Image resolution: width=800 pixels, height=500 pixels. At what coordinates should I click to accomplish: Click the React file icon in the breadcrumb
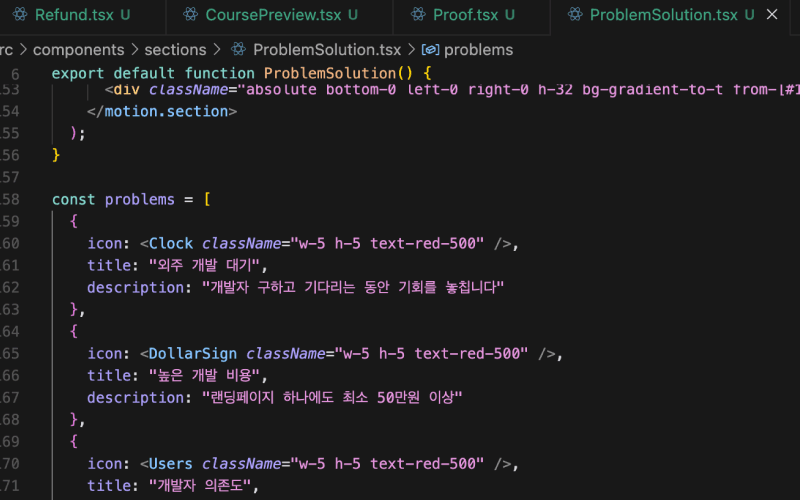click(238, 49)
